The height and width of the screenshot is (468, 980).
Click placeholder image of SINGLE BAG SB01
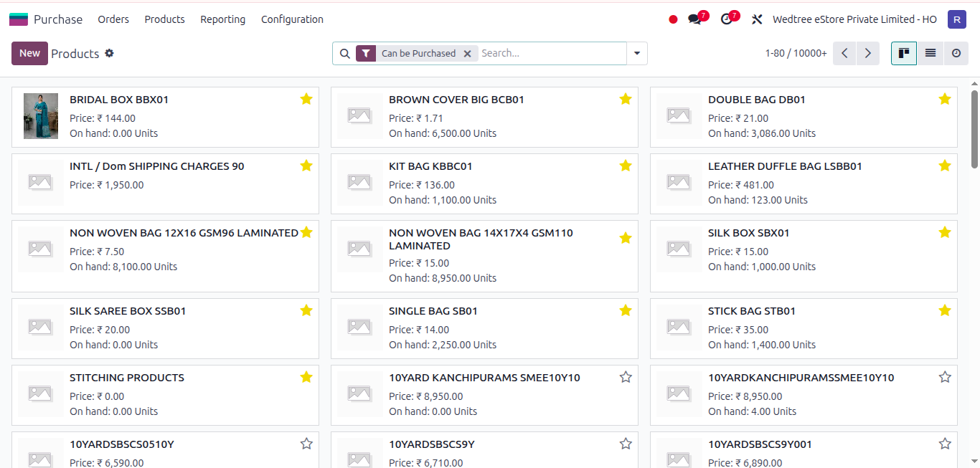[359, 327]
